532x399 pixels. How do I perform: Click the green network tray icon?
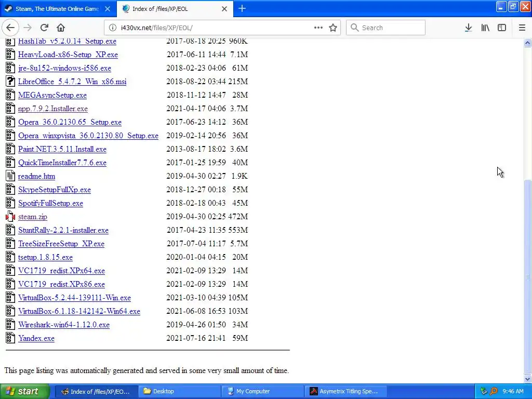pyautogui.click(x=484, y=391)
